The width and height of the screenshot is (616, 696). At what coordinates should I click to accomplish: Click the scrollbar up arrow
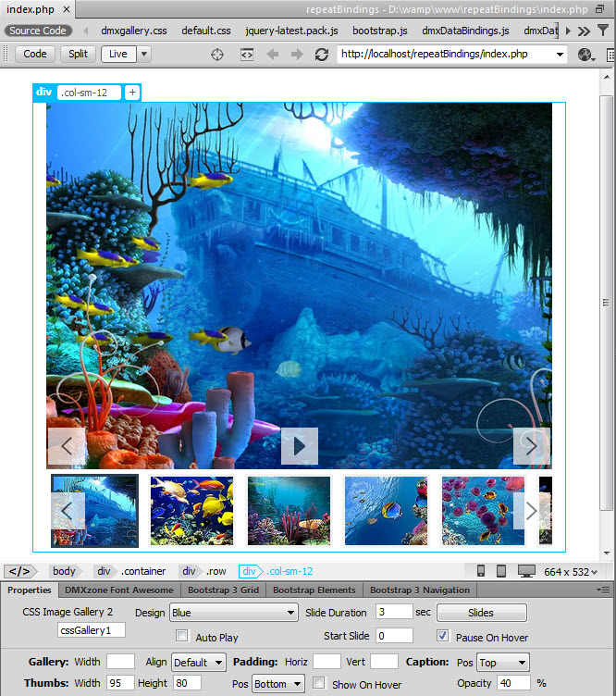pos(606,77)
